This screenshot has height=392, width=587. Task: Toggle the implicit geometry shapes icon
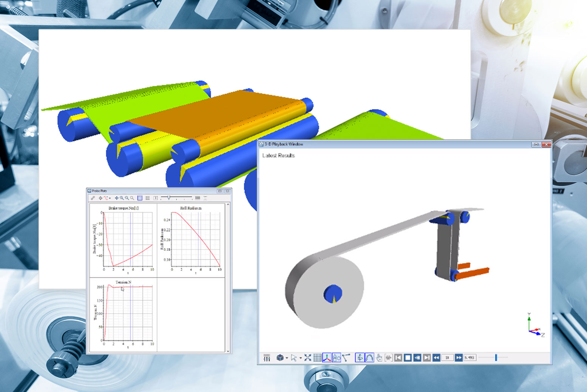point(337,358)
